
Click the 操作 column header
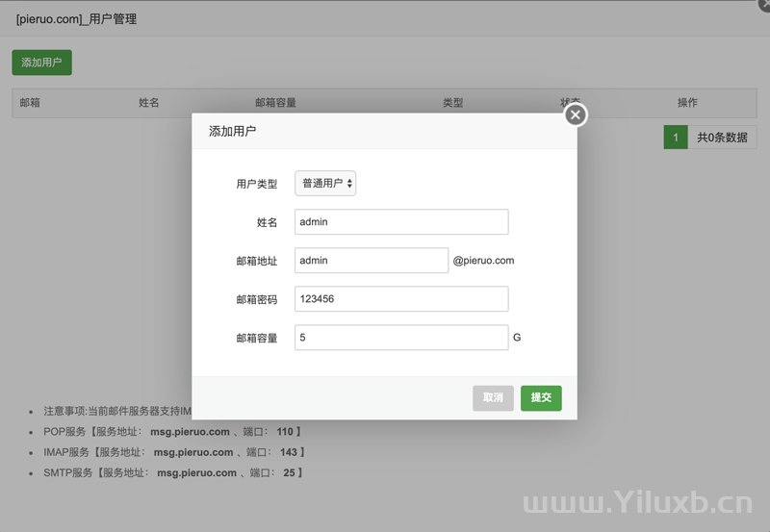point(687,102)
